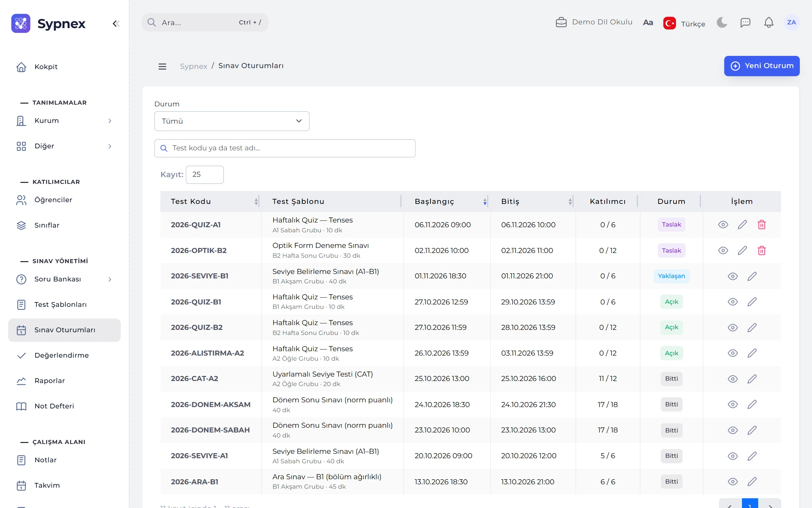Click the global Ara search box
The height and width of the screenshot is (508, 812).
coord(205,22)
